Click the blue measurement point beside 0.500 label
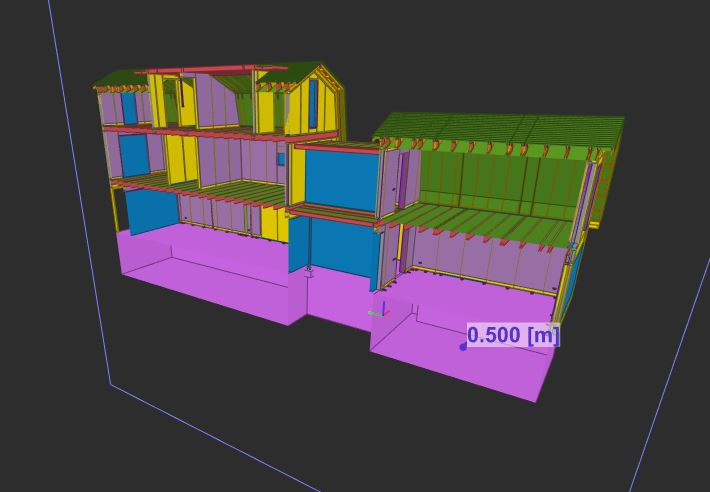 (463, 347)
